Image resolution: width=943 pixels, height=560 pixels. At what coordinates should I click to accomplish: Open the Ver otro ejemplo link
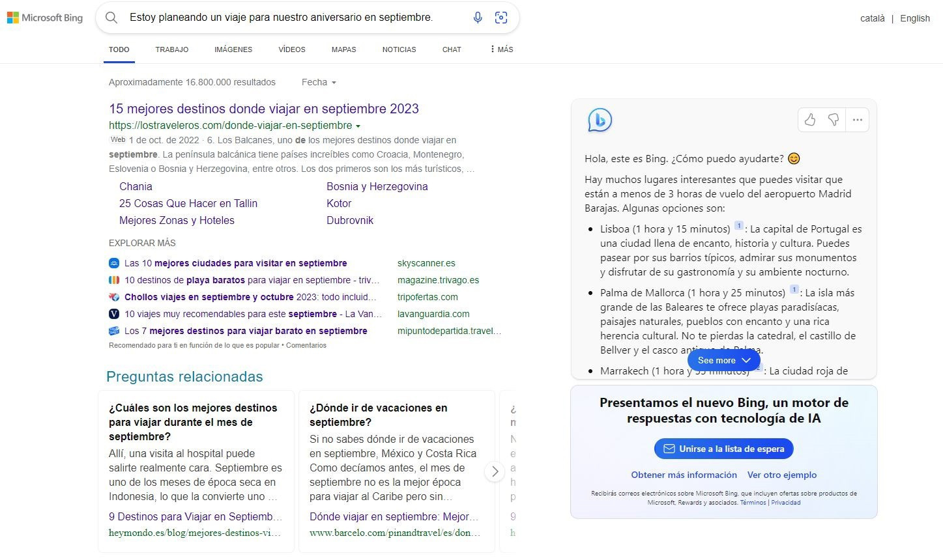pos(781,475)
